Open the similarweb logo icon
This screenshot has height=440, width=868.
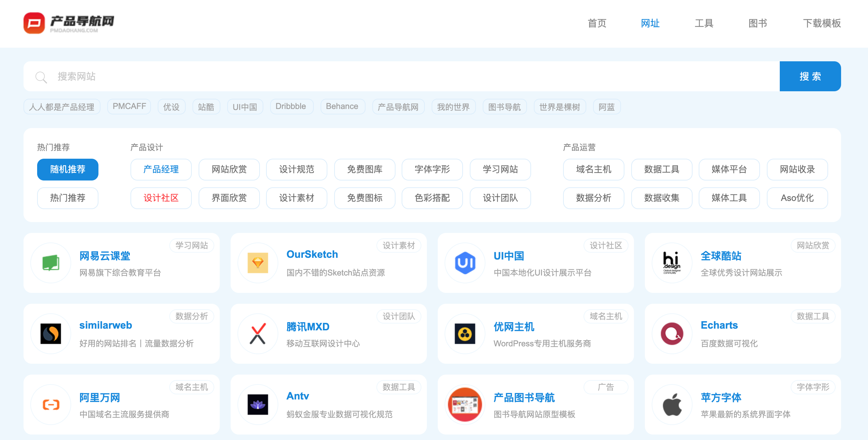(51, 334)
